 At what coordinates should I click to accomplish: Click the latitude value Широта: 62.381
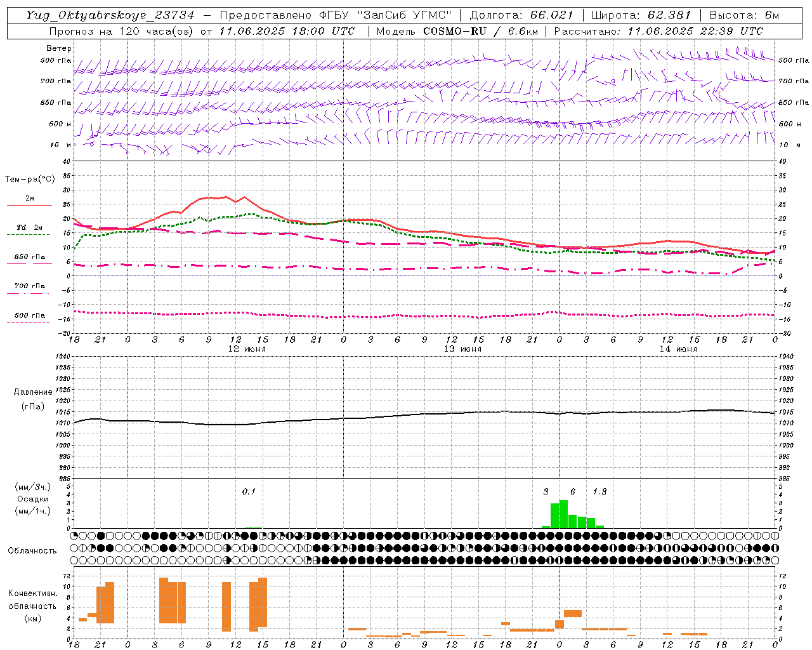click(641, 15)
